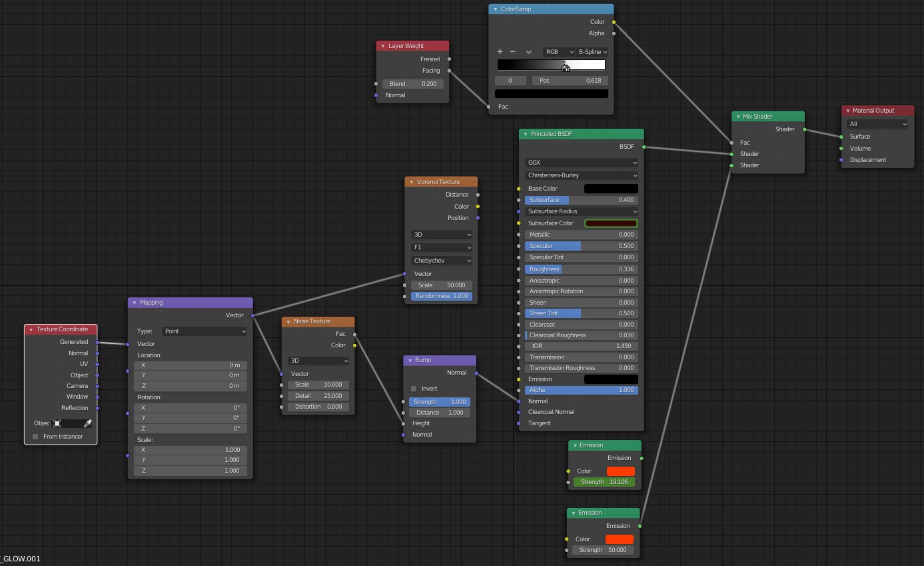The height and width of the screenshot is (566, 924).
Task: Open the Material Output All target dropdown
Action: tap(877, 123)
